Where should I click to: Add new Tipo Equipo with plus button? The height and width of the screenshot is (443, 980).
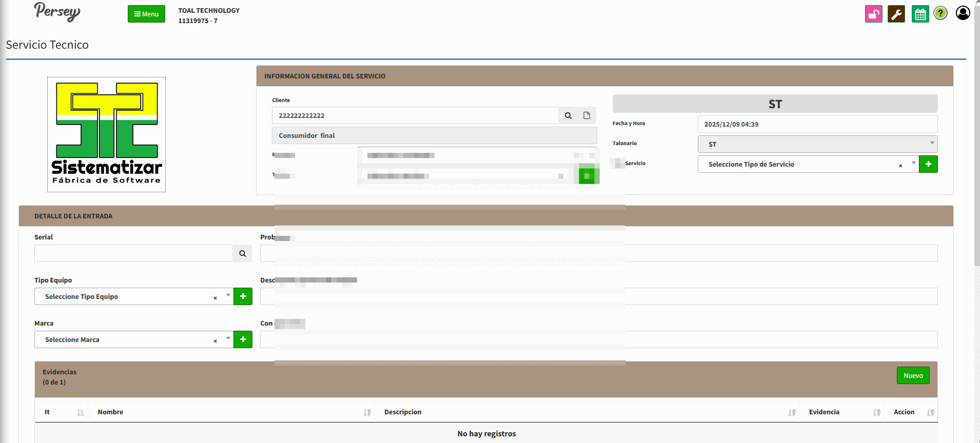[x=243, y=296]
